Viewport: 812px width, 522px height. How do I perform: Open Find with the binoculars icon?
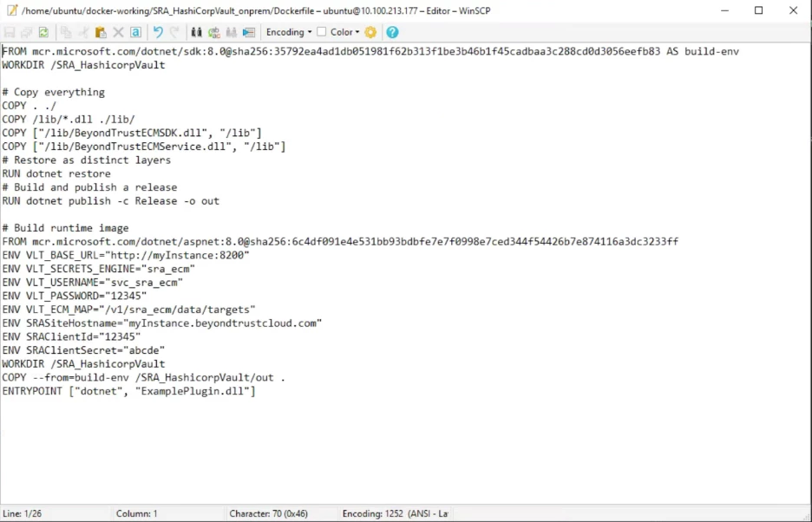tap(196, 32)
